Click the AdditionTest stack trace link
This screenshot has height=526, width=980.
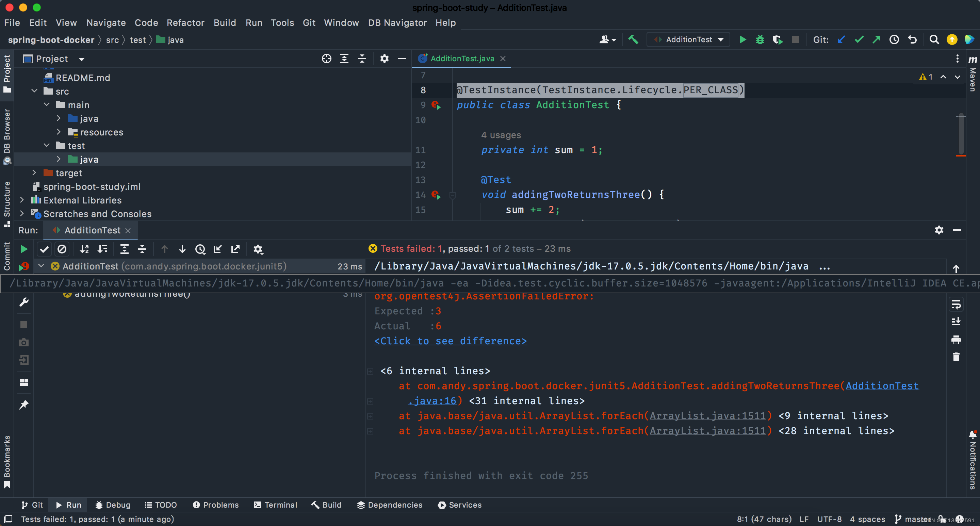(882, 386)
